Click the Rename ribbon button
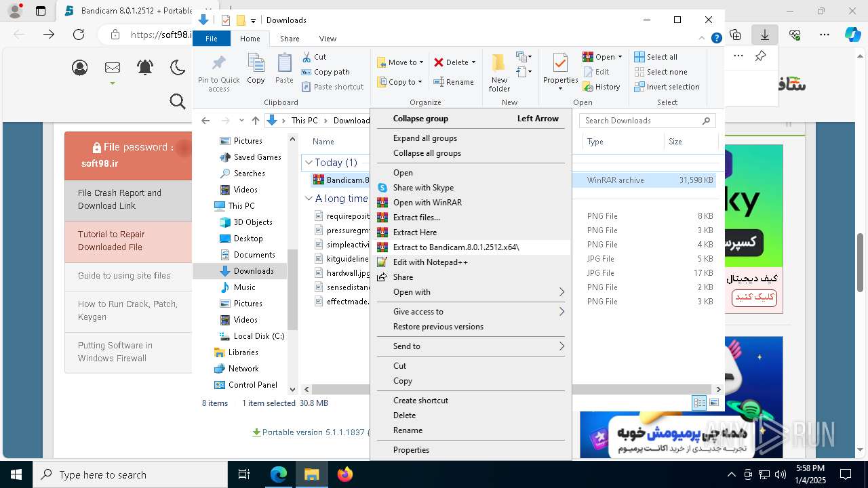868x488 pixels. click(x=454, y=82)
